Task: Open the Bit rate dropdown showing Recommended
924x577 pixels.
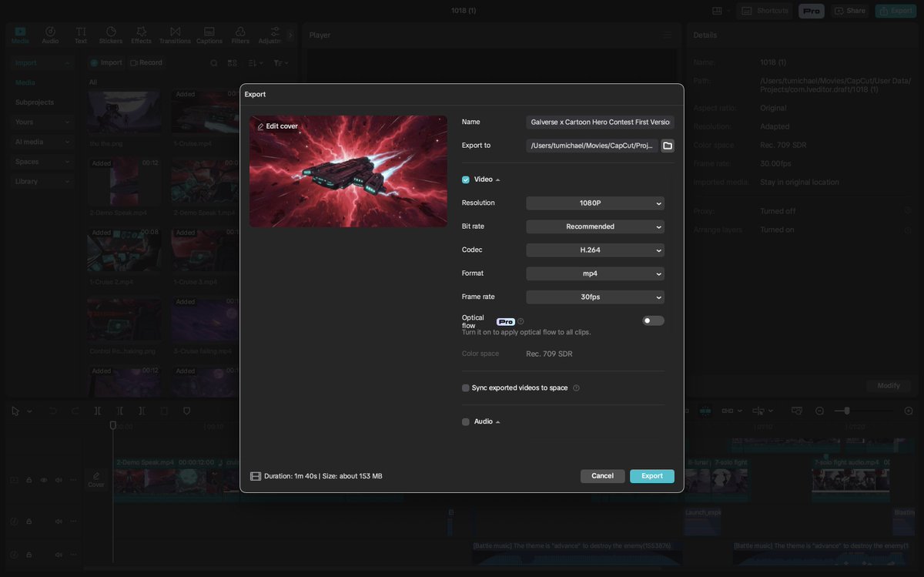Action: click(x=595, y=226)
